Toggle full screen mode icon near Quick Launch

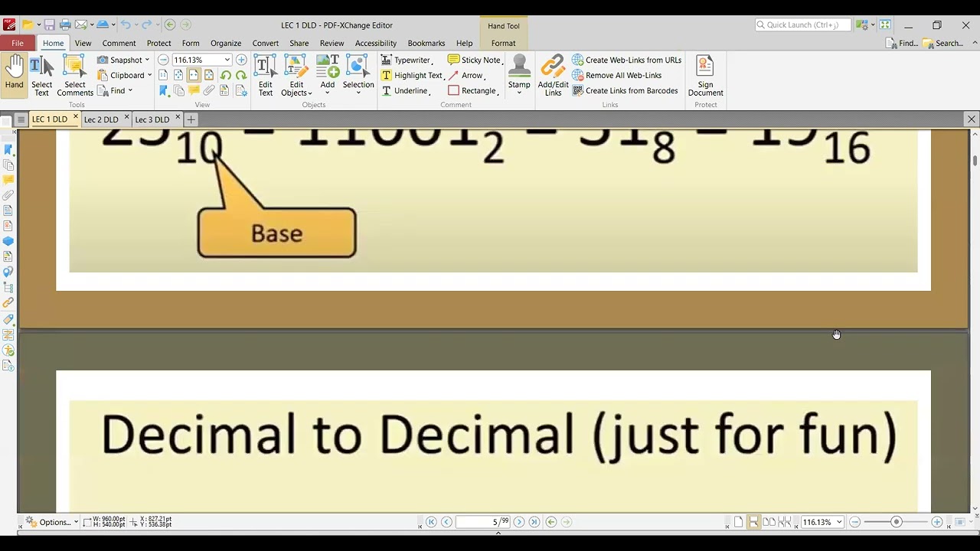point(885,25)
